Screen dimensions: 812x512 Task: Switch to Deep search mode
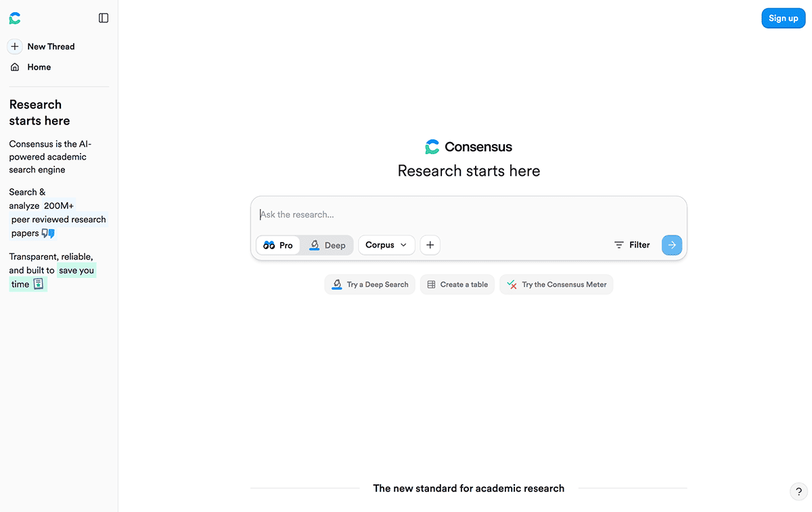pos(327,245)
